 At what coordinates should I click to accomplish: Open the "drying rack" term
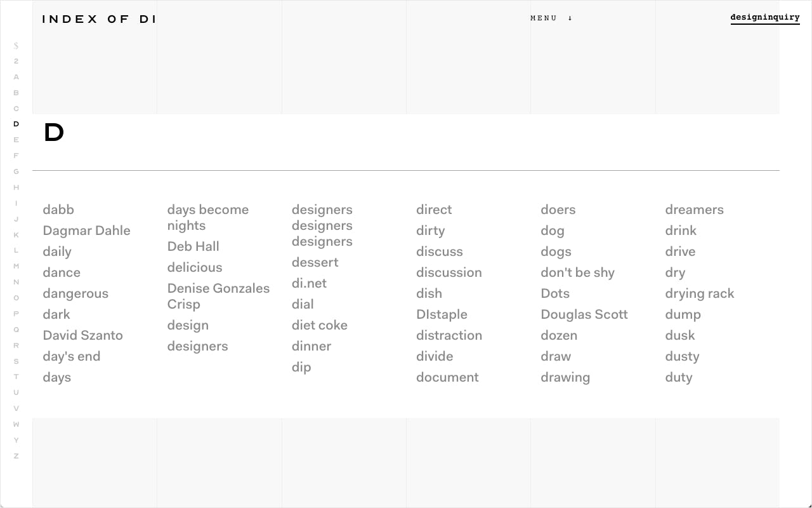click(699, 293)
